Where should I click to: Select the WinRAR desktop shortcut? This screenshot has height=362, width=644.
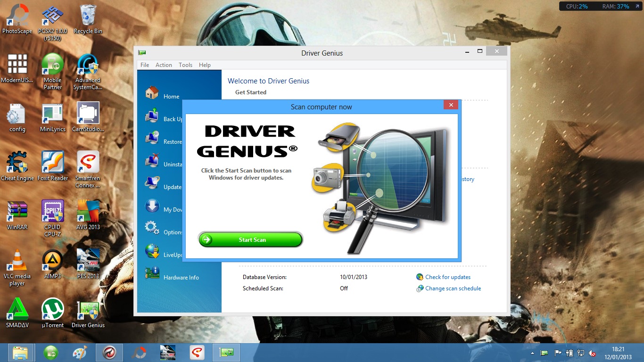coord(17,215)
